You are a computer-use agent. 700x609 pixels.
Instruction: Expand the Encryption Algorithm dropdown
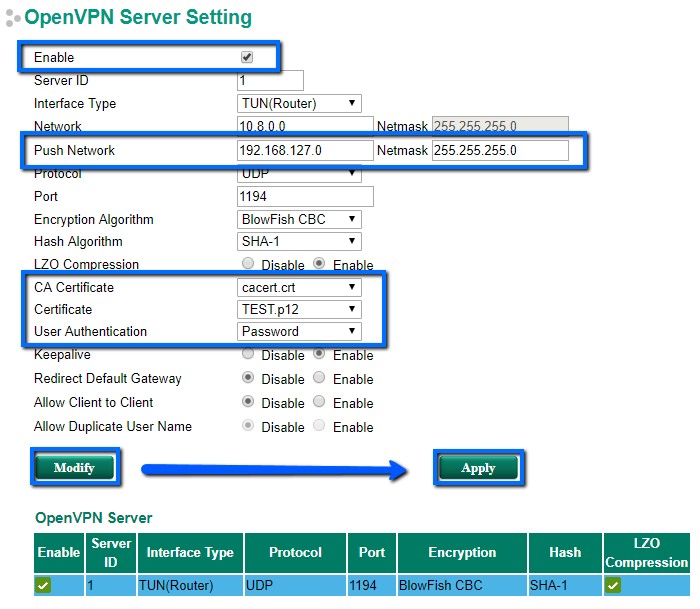coord(299,220)
